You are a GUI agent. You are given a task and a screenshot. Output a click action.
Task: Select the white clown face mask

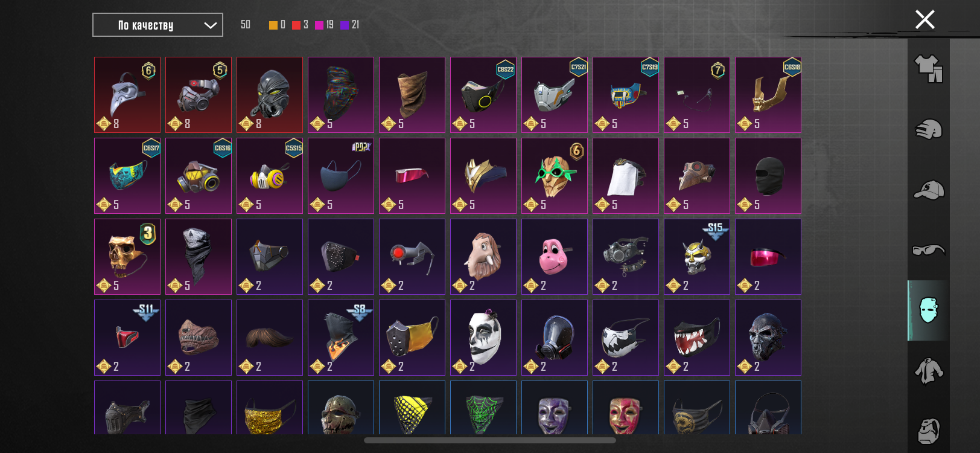point(483,338)
